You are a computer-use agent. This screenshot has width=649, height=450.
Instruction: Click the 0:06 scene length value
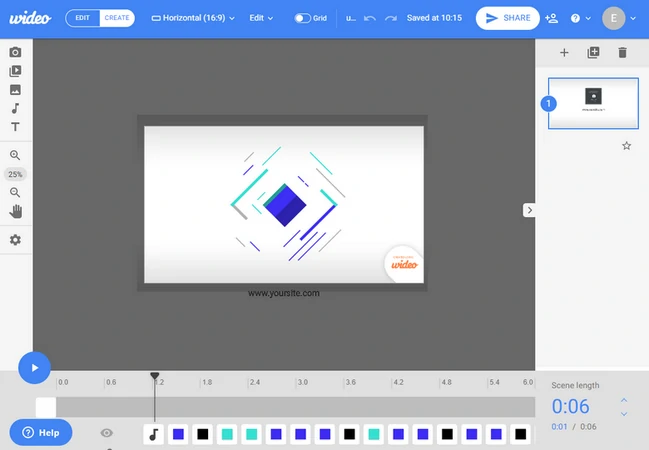(570, 406)
